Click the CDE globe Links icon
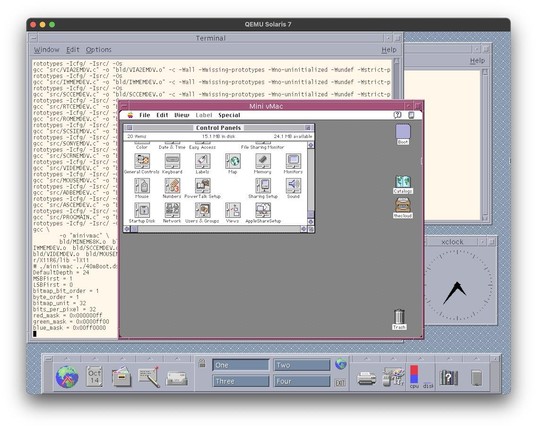Viewport: 537px width, 429px height. click(67, 377)
